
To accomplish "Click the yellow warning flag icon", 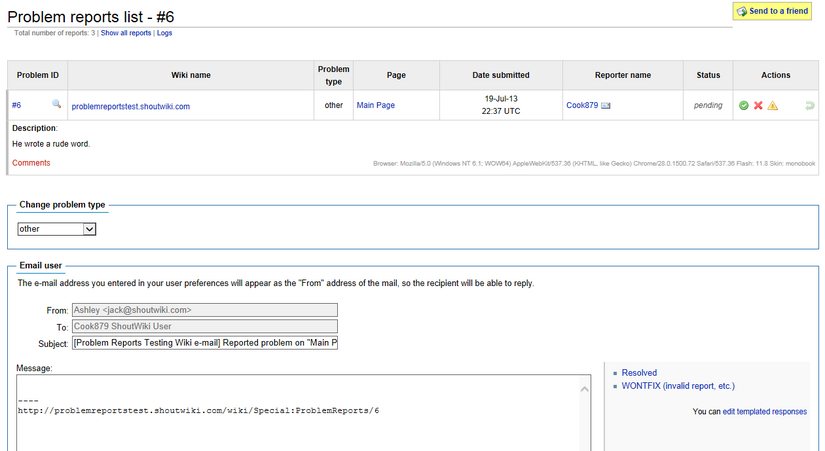I will tap(772, 106).
